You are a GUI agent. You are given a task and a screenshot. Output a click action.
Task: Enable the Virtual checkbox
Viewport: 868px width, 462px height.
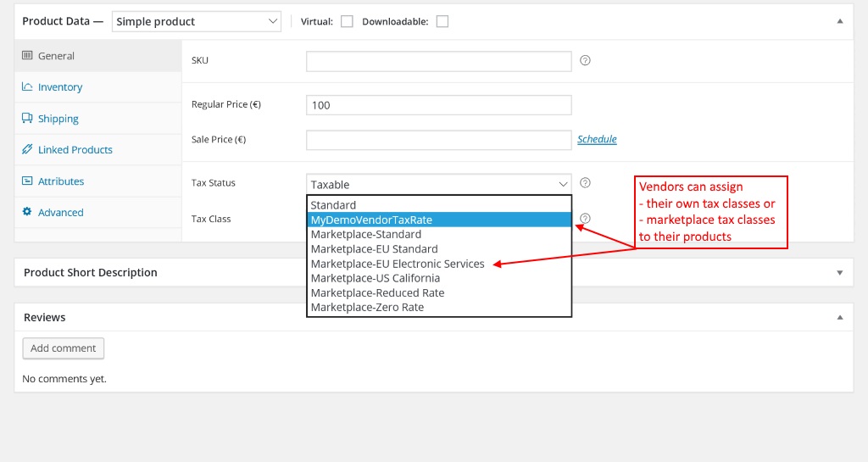pos(347,21)
